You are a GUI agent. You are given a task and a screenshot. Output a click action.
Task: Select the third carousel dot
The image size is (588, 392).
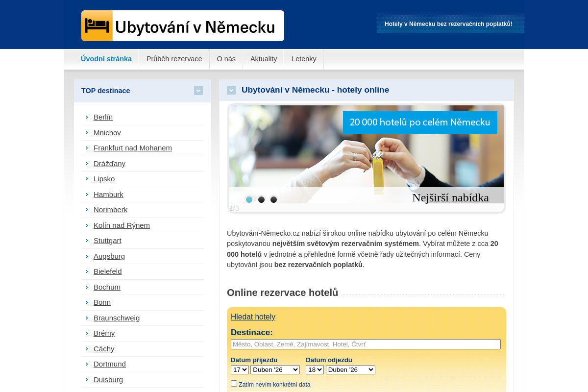coord(274,199)
